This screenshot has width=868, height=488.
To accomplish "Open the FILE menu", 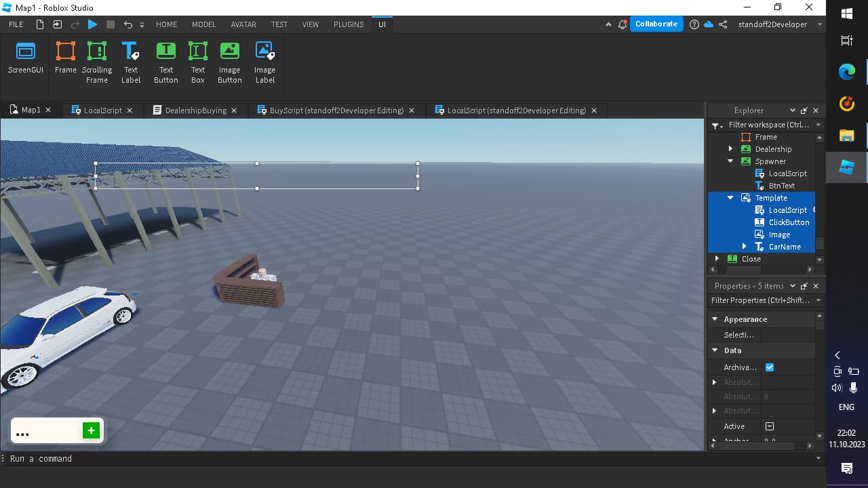I will 16,24.
